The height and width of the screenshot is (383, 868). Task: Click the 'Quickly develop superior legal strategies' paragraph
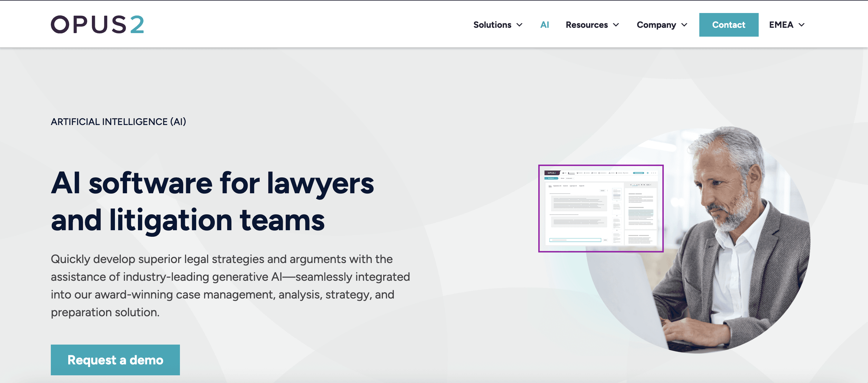(x=230, y=285)
